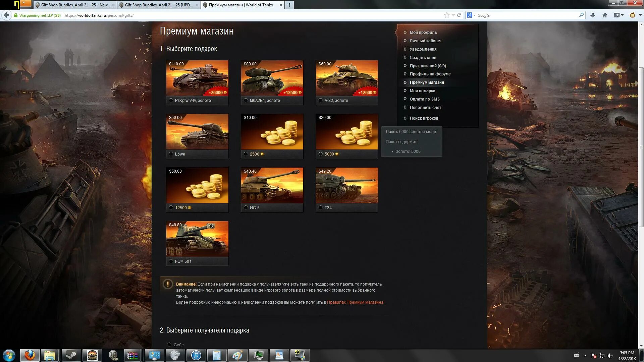Select the T34 tank radio button
644x362 pixels.
click(321, 208)
